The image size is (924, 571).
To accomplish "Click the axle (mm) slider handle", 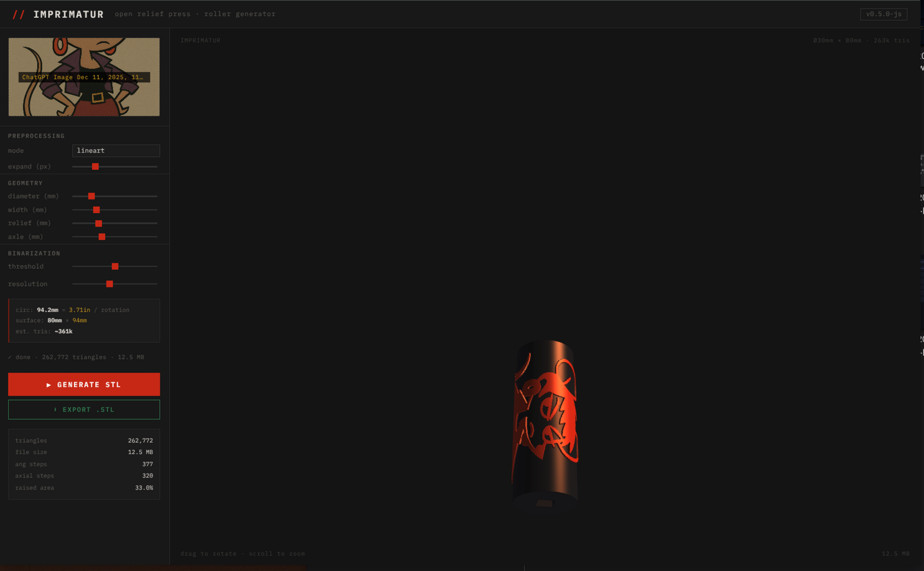I will (x=102, y=237).
